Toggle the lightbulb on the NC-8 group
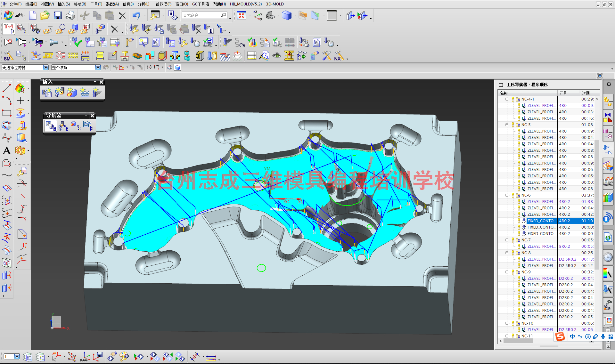 (x=513, y=253)
